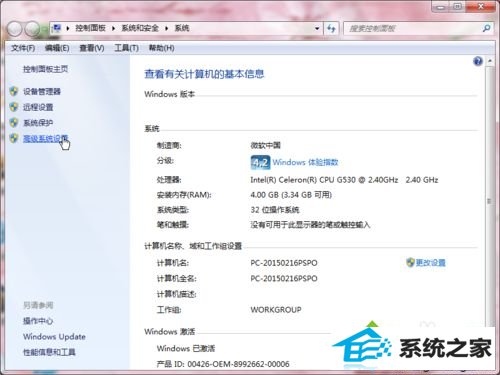The width and height of the screenshot is (500, 375).
Task: Click workgroup value WORKGROUP
Action: [x=276, y=310]
